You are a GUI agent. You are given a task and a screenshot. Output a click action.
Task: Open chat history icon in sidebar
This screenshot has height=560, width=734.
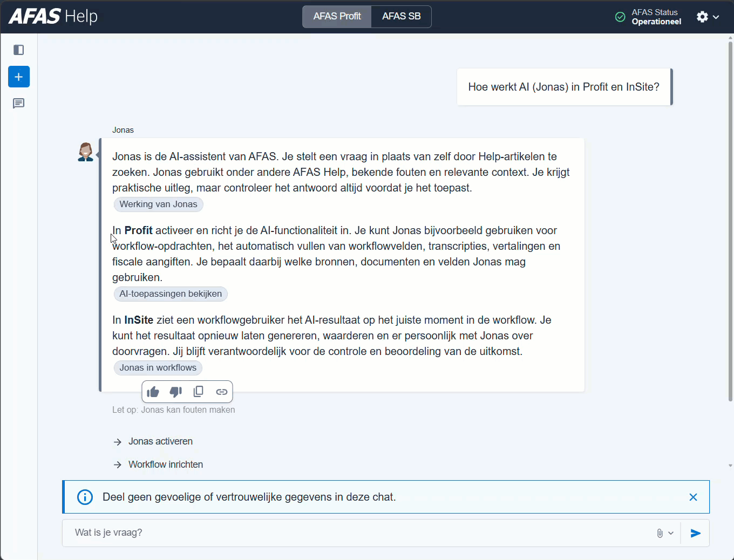(19, 104)
